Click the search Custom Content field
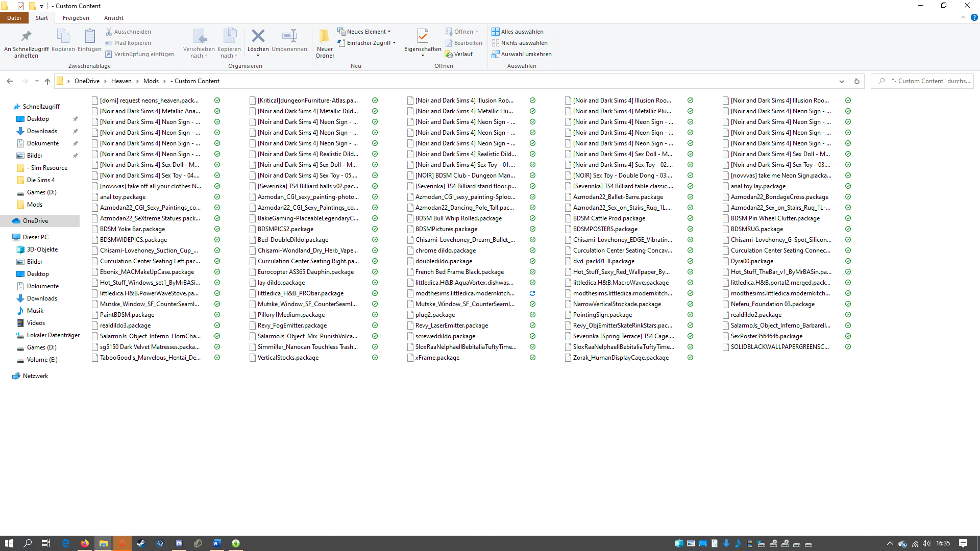The image size is (980, 551). 923,81
